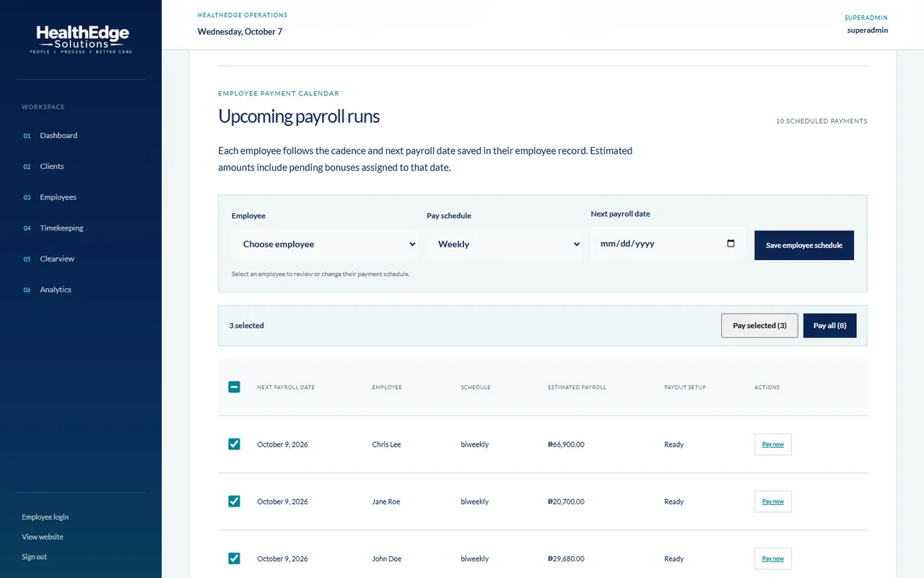Screen dimensions: 924x578
Task: Click Wednesday, October 7 date text
Action: 240,32
